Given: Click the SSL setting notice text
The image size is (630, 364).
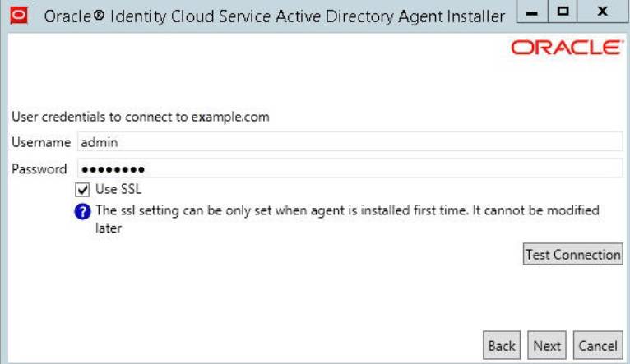Looking at the screenshot, I should pyautogui.click(x=347, y=210).
